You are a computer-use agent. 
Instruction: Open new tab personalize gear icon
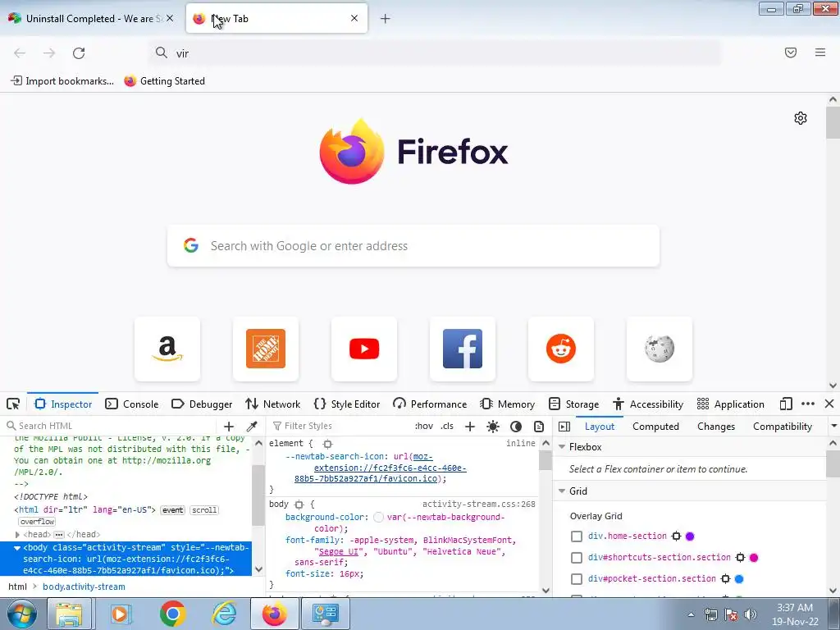(x=801, y=118)
